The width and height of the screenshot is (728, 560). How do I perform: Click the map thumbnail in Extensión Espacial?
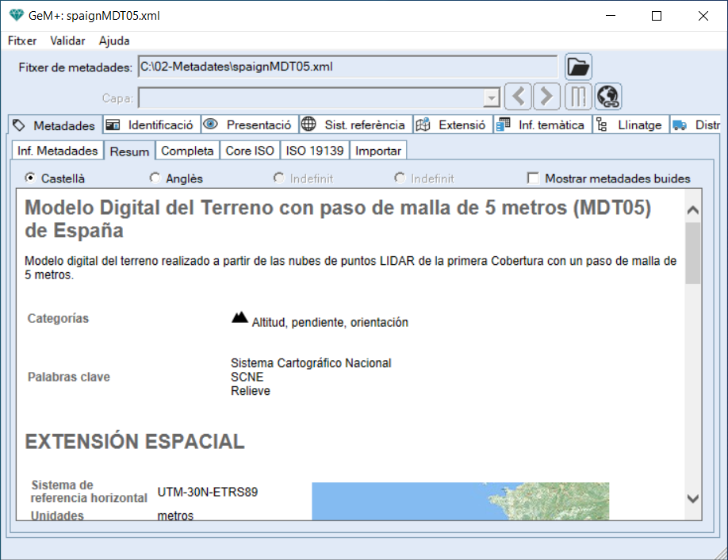point(460,501)
